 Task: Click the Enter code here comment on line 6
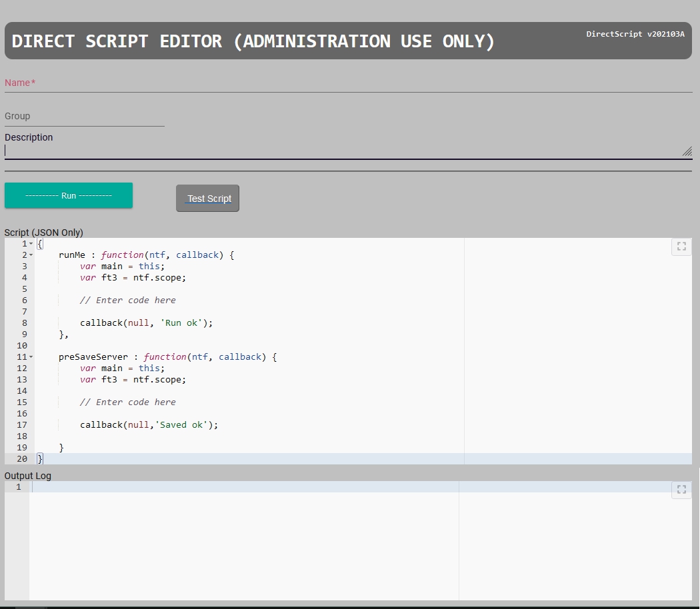128,300
